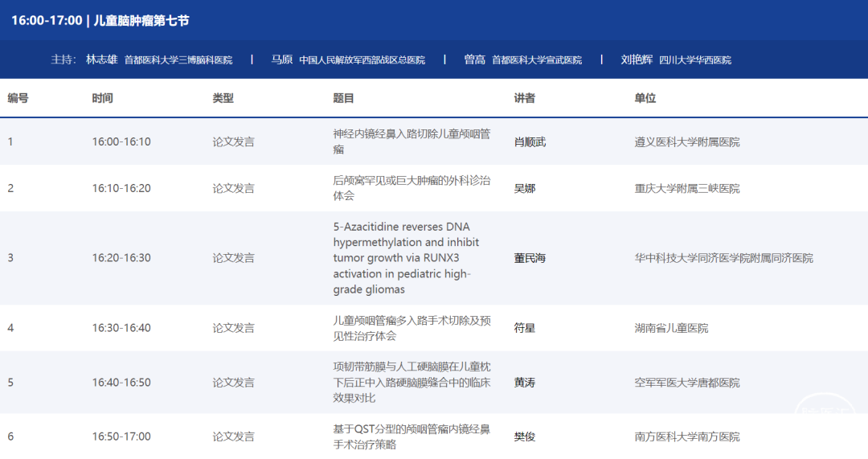Click the session title 儿童脑肿瘤第七节
Screen dimensions: 868x459
click(x=141, y=20)
